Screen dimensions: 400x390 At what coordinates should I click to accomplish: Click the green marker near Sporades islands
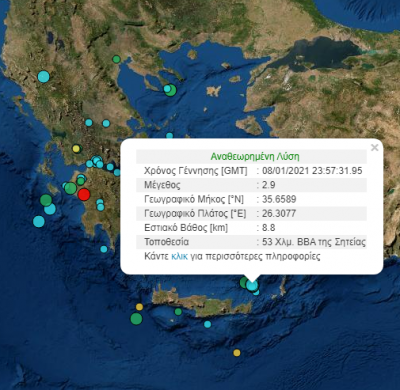pyautogui.click(x=171, y=90)
